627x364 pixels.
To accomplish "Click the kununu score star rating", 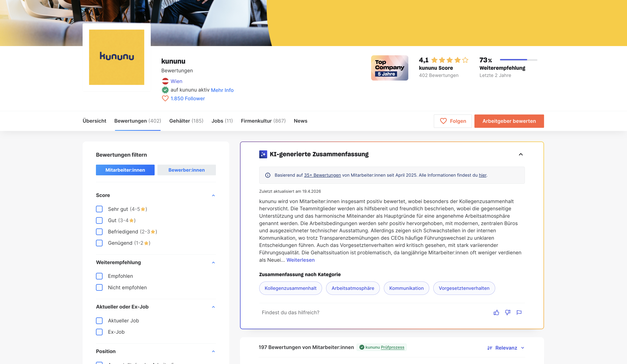I will (450, 60).
